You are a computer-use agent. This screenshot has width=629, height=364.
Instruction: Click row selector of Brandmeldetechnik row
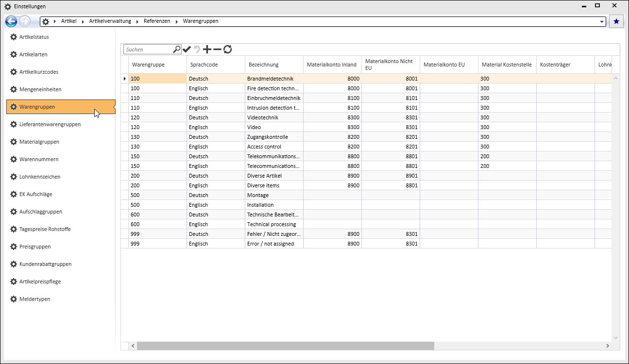tap(125, 79)
